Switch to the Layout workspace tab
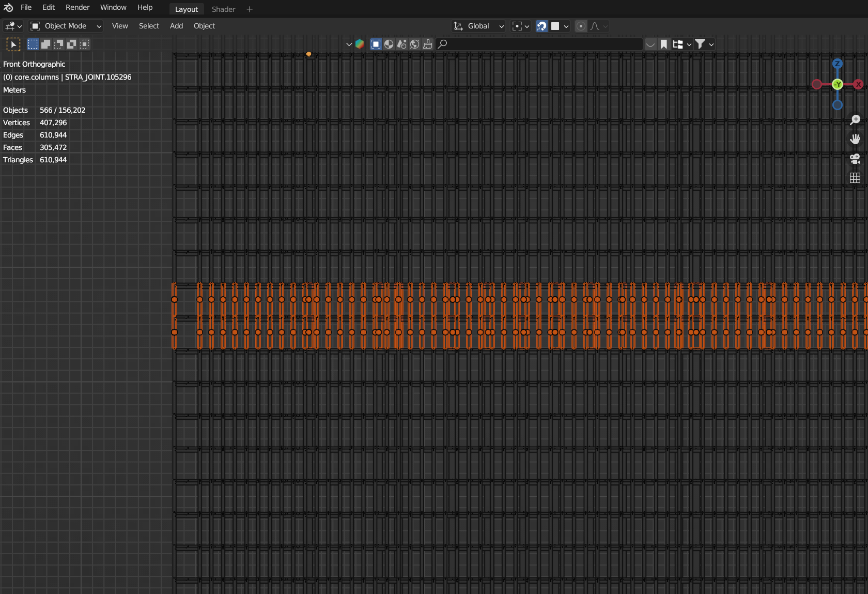868x594 pixels. 187,9
